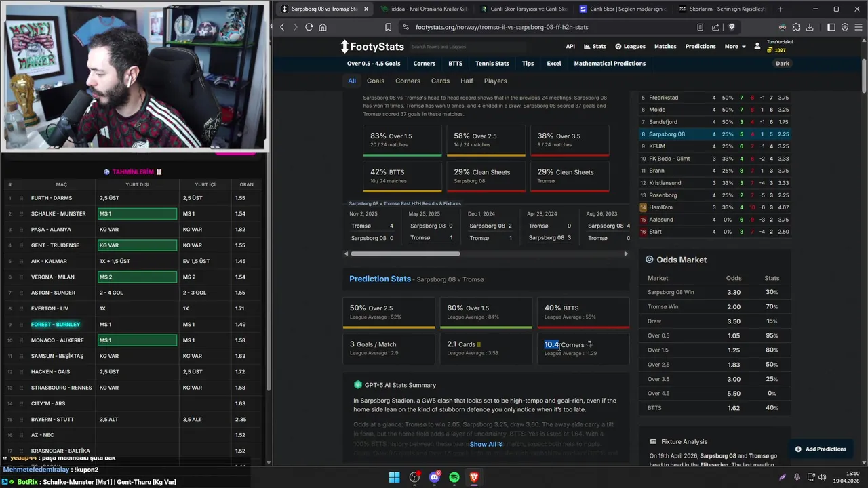Open the API nav link
868x488 pixels.
coord(570,47)
